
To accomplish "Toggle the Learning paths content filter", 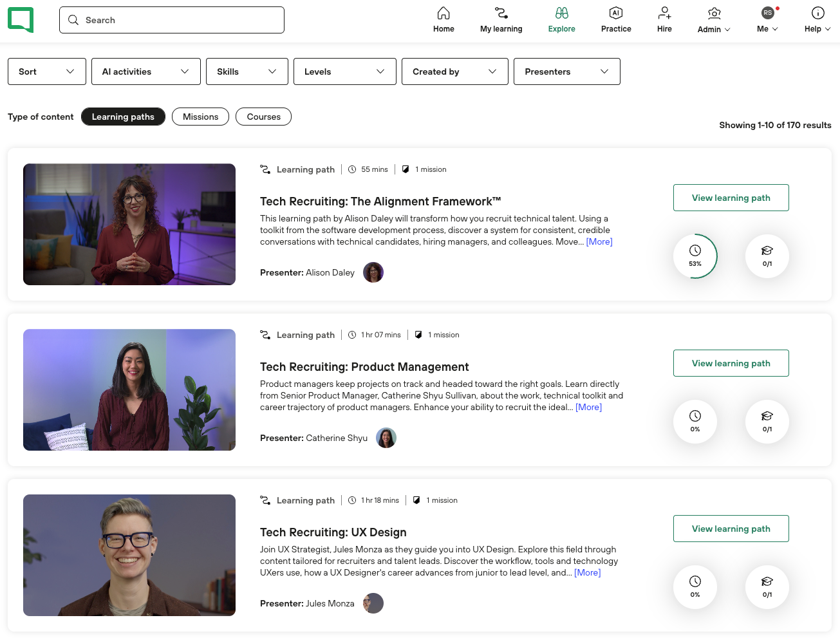I will (123, 117).
